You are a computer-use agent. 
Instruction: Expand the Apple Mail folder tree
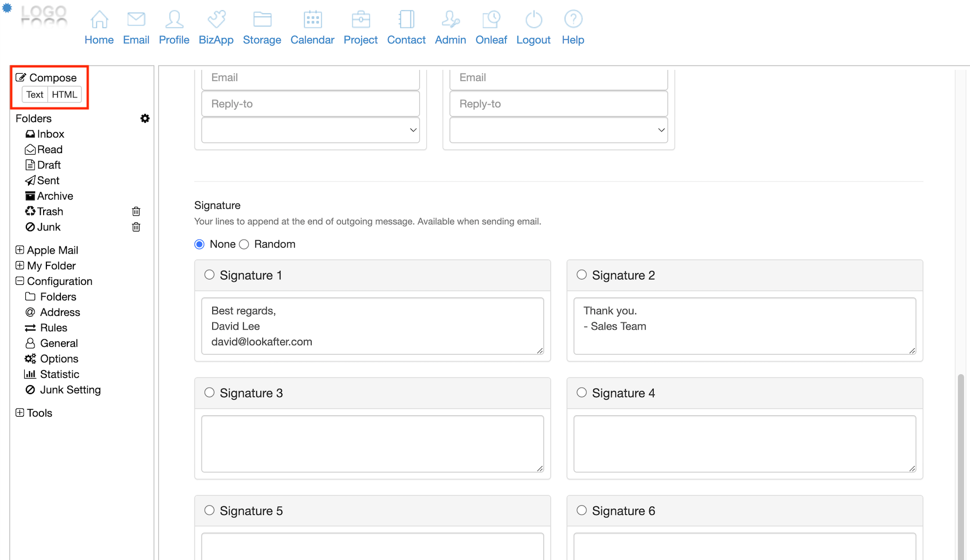[x=20, y=250]
